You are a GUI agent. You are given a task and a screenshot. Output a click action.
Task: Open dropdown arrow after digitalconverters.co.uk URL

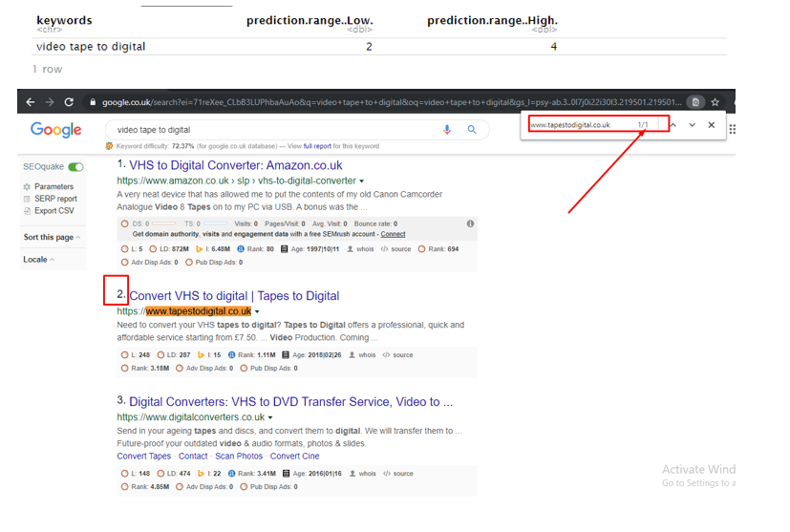[x=270, y=417]
